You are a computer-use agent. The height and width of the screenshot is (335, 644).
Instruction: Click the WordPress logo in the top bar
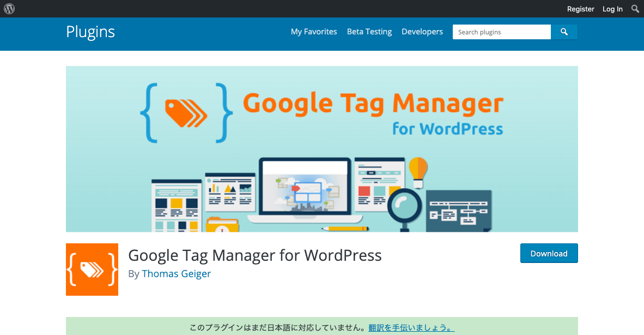(x=9, y=9)
